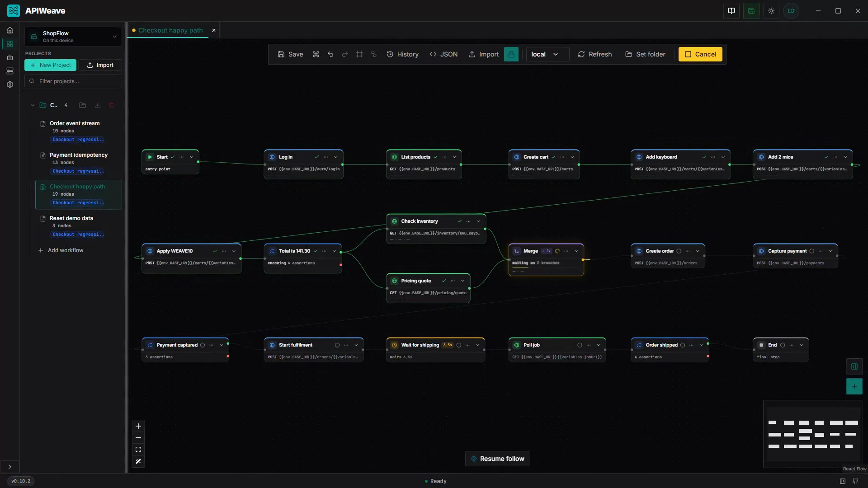Click the redo arrow in toolbar

(345, 54)
